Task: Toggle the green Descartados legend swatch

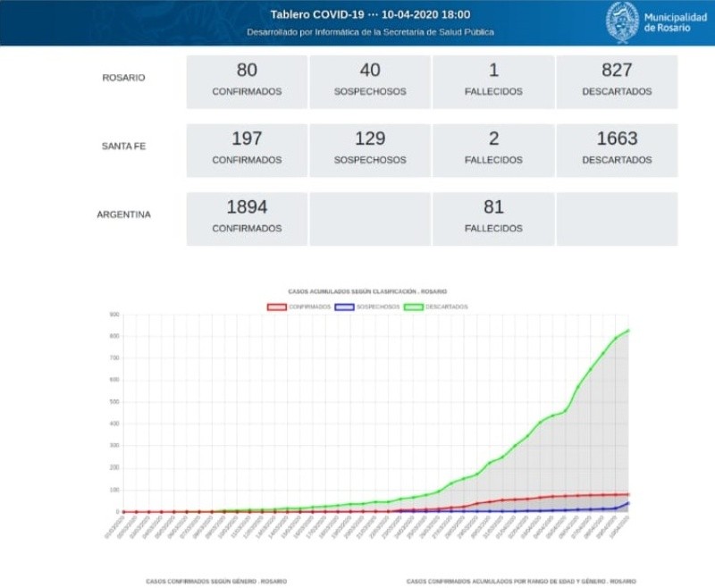Action: click(414, 307)
